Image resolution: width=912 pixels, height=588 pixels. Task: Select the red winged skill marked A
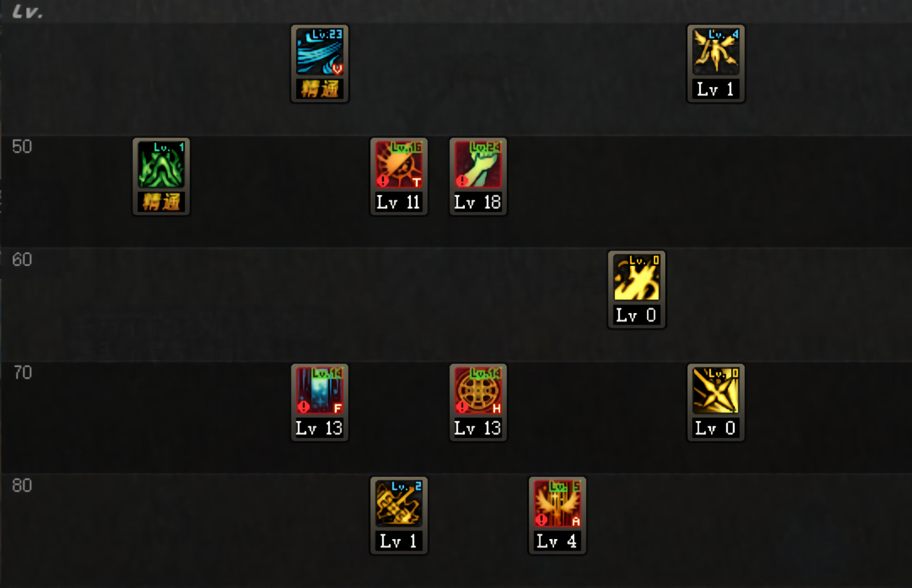tap(557, 504)
